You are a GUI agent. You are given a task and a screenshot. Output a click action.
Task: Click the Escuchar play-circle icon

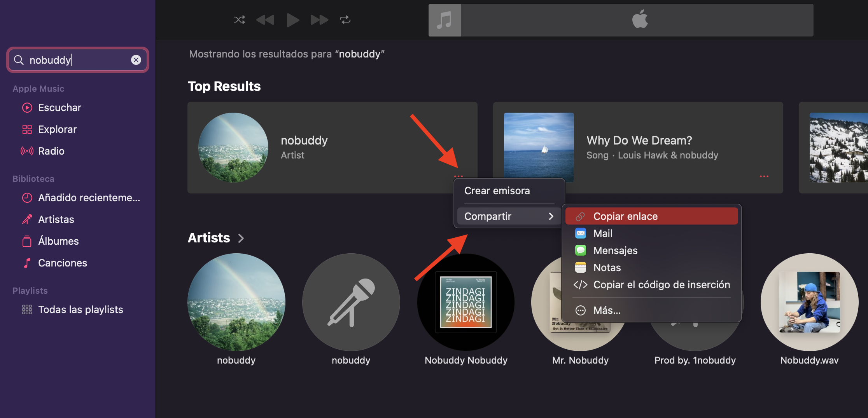27,108
